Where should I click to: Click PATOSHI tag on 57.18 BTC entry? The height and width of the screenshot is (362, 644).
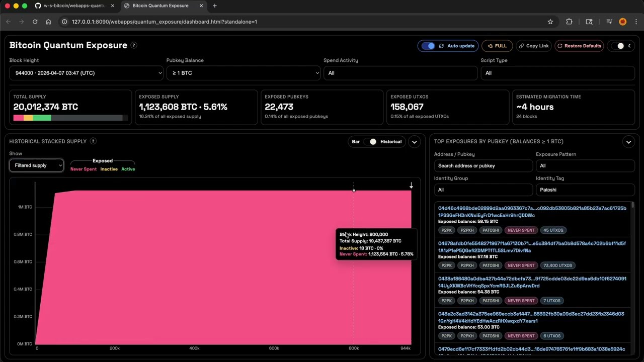click(491, 265)
